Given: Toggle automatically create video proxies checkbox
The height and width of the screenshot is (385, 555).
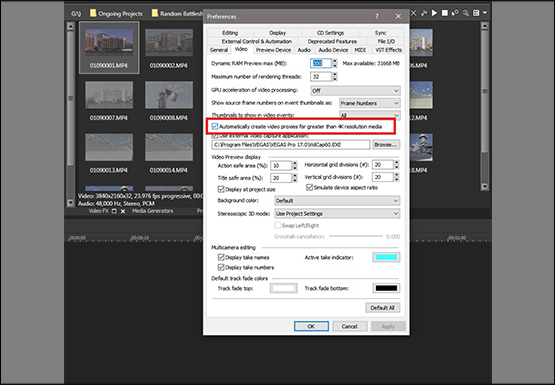Looking at the screenshot, I should (x=215, y=126).
